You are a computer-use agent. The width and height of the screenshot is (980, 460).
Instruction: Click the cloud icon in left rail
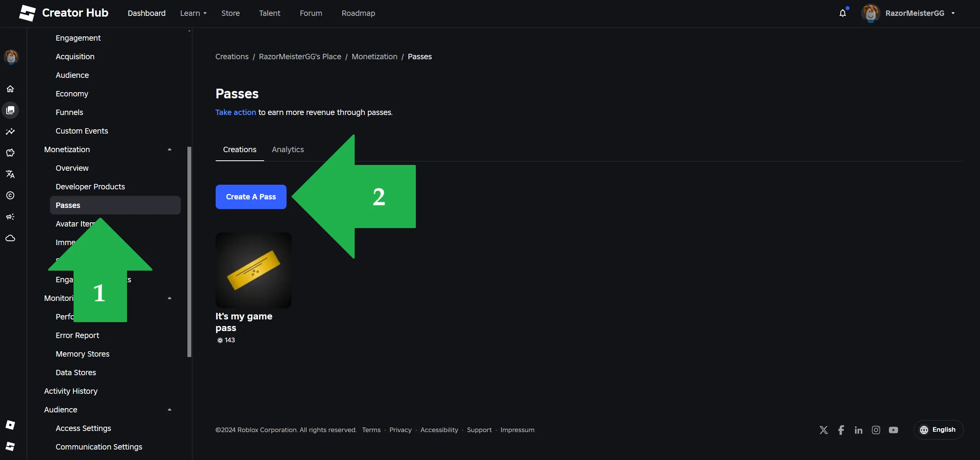[x=10, y=238]
